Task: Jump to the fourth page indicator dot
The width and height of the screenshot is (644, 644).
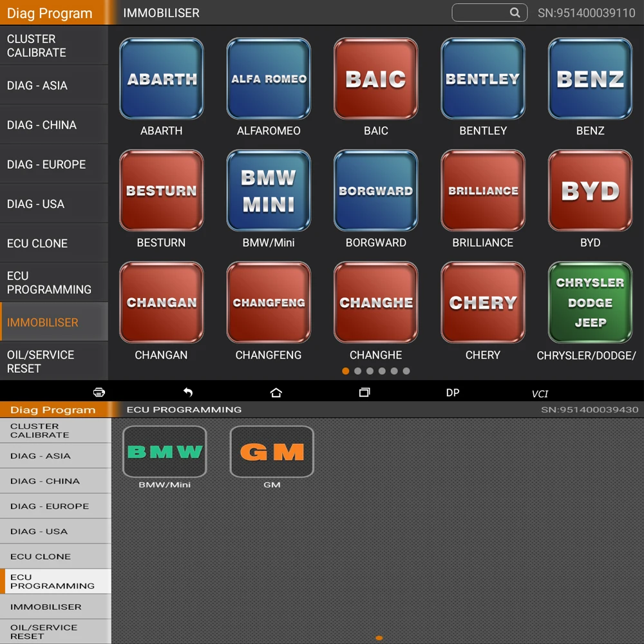Action: 382,371
